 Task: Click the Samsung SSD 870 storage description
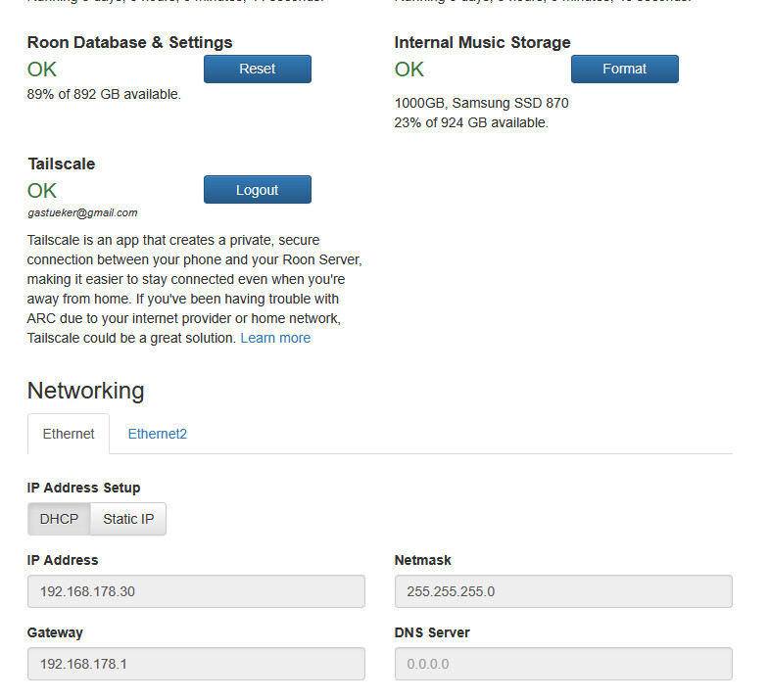click(x=481, y=103)
